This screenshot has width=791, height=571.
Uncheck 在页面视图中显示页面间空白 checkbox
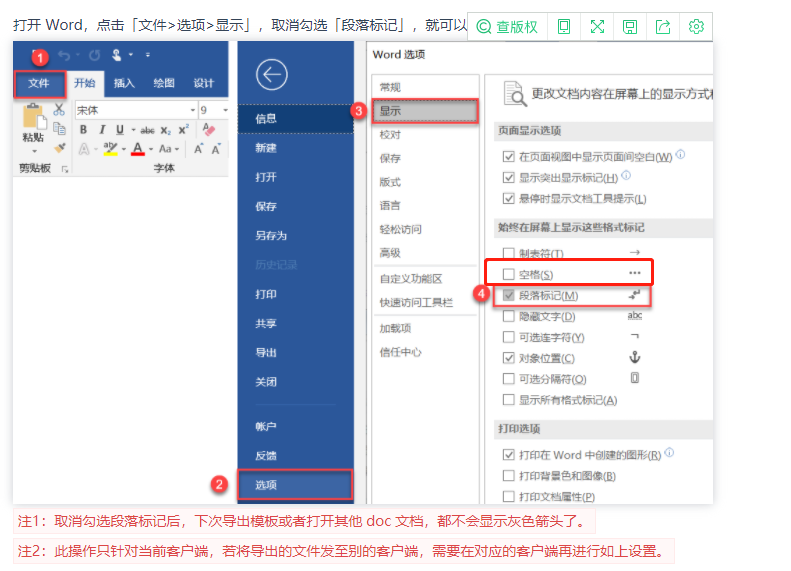(508, 156)
